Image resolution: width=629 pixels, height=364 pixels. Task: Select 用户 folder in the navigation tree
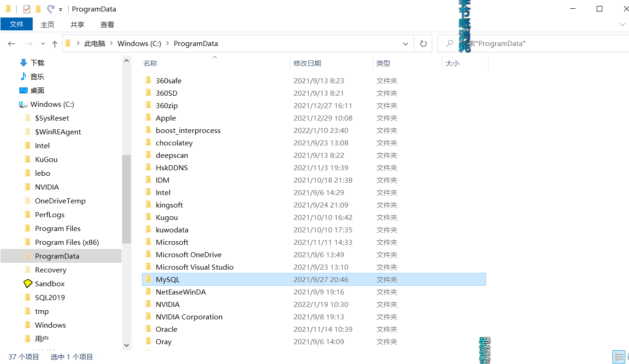click(x=42, y=339)
